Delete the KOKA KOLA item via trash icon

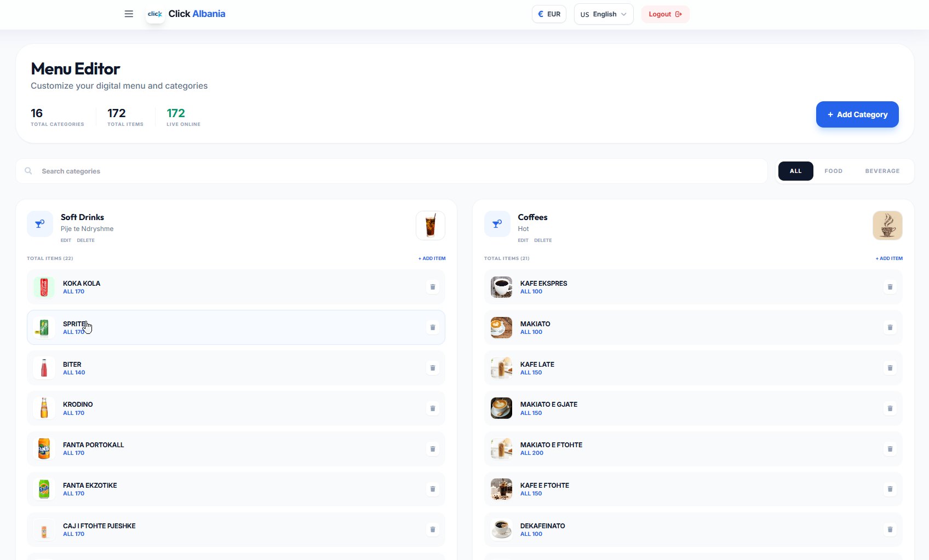coord(433,287)
